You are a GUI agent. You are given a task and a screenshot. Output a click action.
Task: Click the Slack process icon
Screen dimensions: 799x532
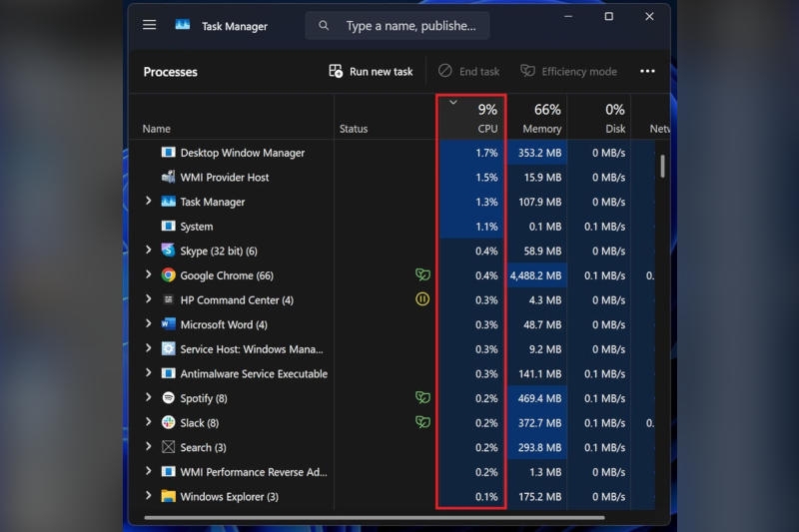(x=168, y=422)
